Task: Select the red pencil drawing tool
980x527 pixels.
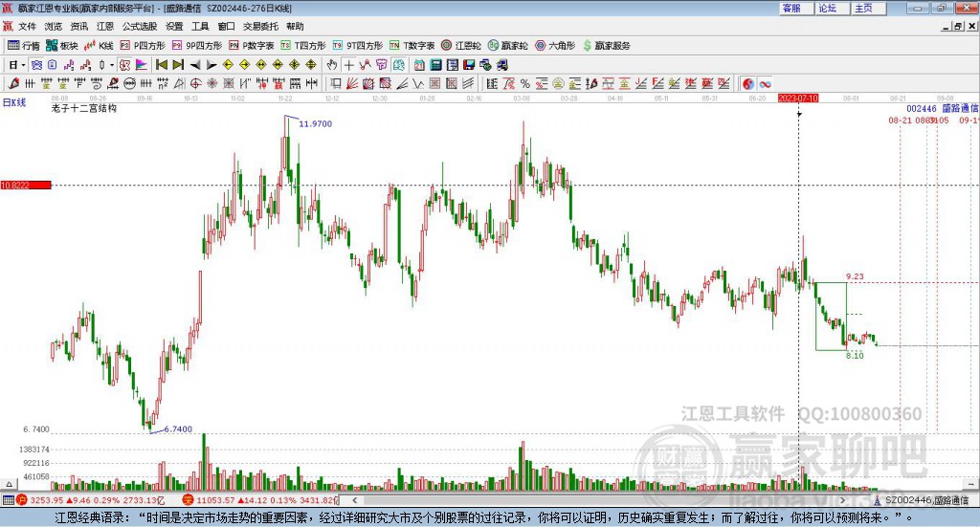Action: tap(13, 83)
